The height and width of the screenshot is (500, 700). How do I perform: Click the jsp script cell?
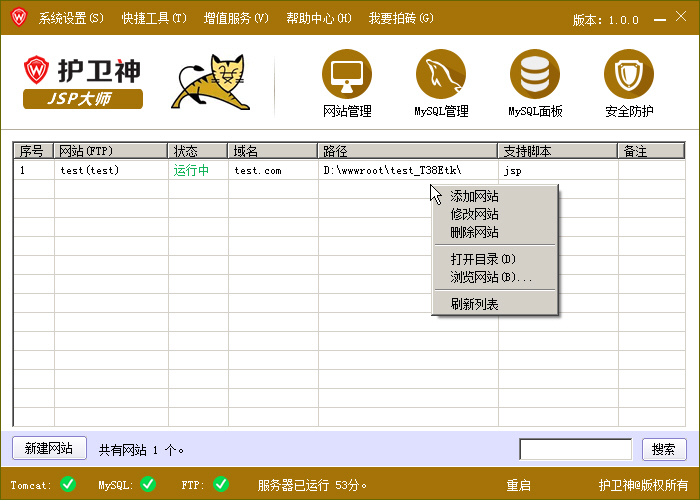[558, 170]
